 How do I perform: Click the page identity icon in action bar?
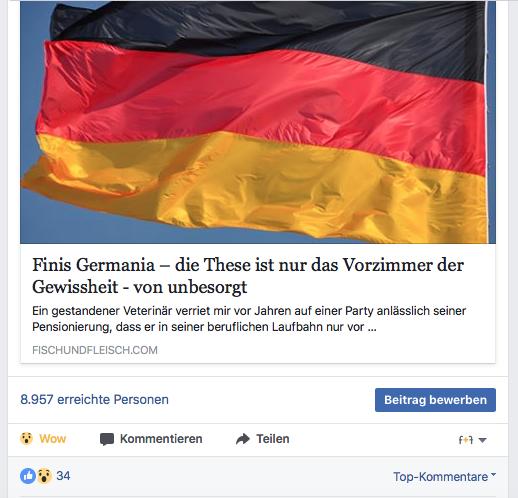(x=466, y=440)
